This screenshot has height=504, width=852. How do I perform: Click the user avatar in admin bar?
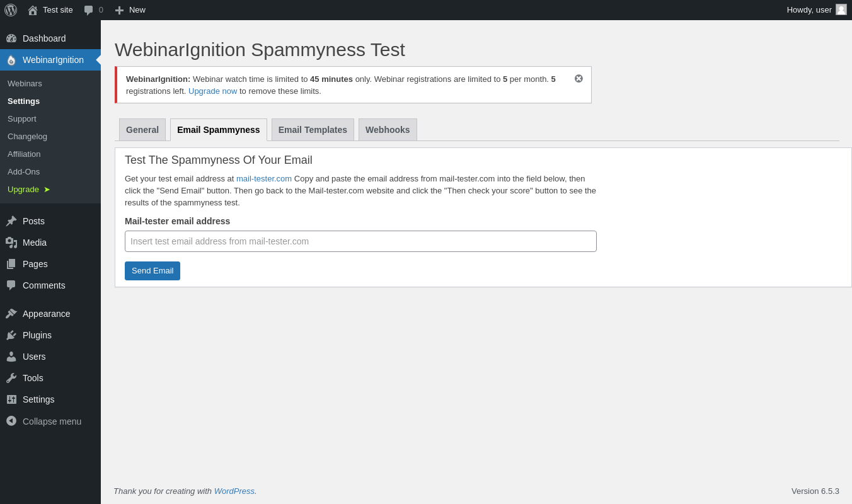[x=841, y=9]
